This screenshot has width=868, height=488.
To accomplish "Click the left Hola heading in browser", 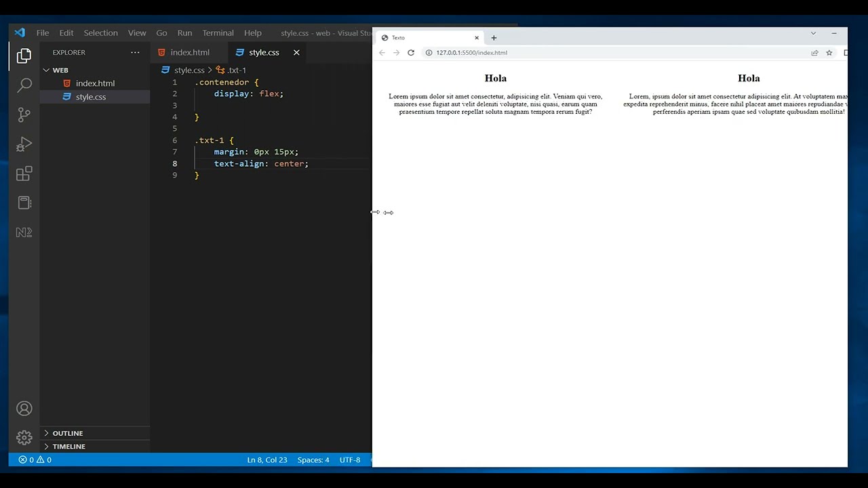I will pos(496,78).
